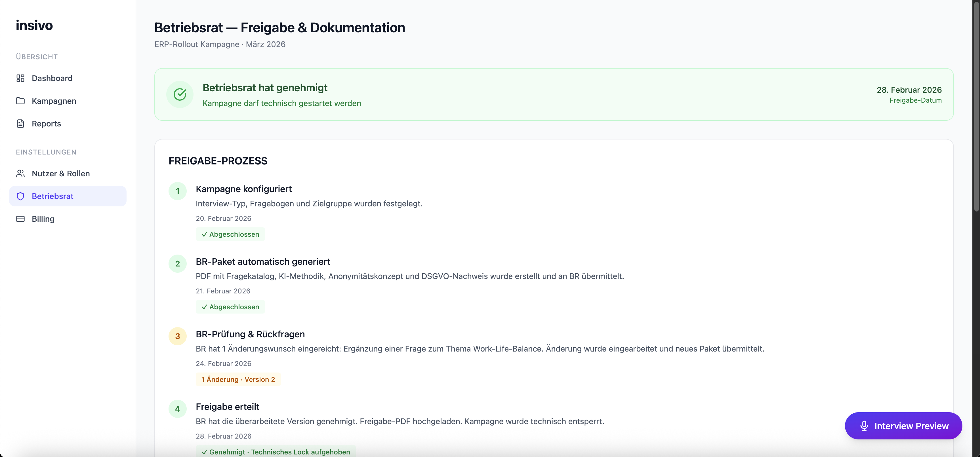Click the '1 Änderung · Version 2' badge
Screen dimensions: 980x457
pos(238,379)
